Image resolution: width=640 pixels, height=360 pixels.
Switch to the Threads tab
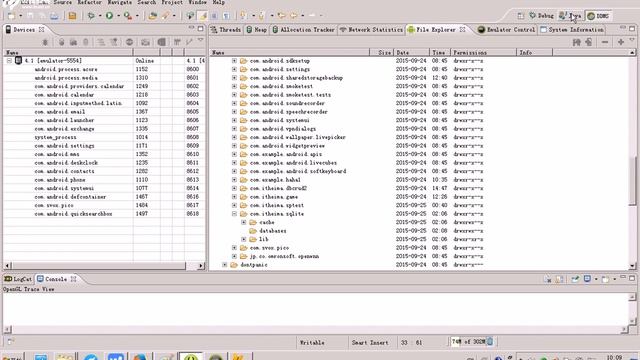pyautogui.click(x=226, y=30)
